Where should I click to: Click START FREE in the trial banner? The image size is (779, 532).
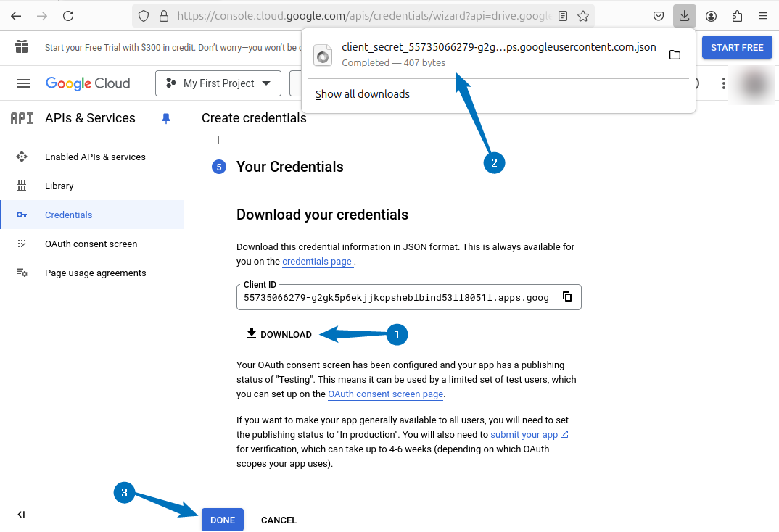(x=737, y=47)
